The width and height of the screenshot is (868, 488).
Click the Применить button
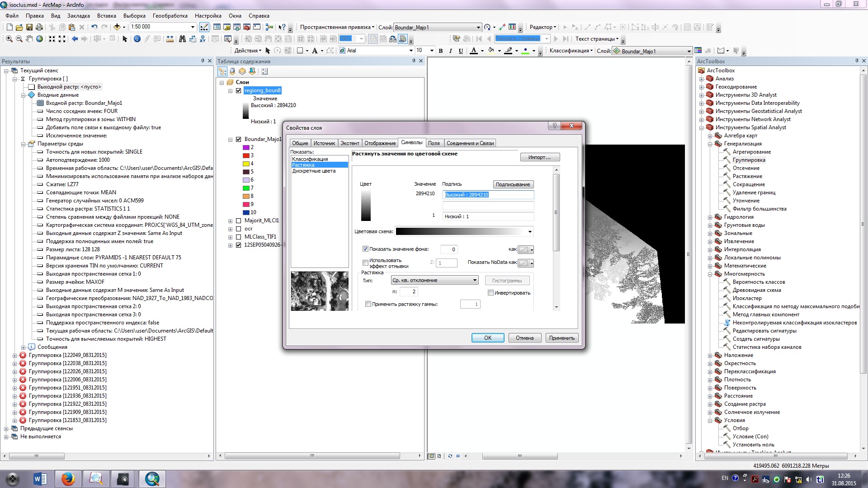[x=561, y=338]
